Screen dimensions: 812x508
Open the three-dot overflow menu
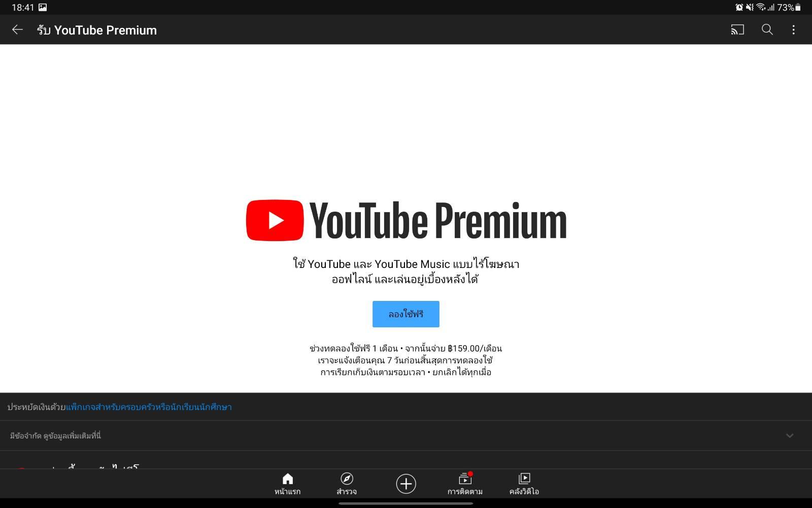coord(794,30)
